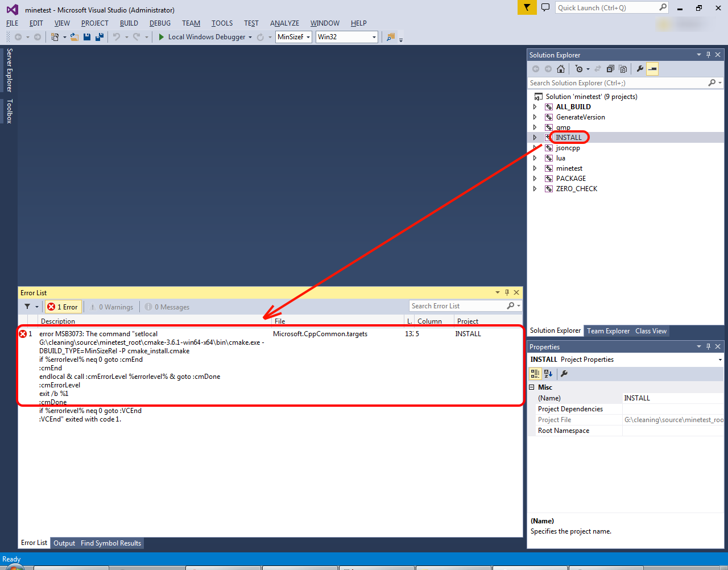Screen dimensions: 728x570
Task: Click the Search Solution Explorer field
Action: 617,83
